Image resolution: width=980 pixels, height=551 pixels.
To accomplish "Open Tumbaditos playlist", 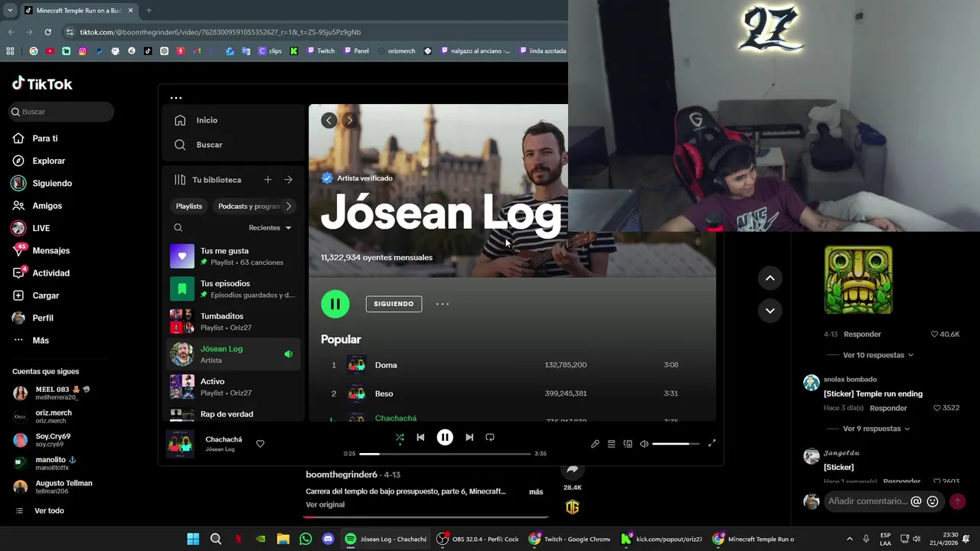I will [234, 321].
